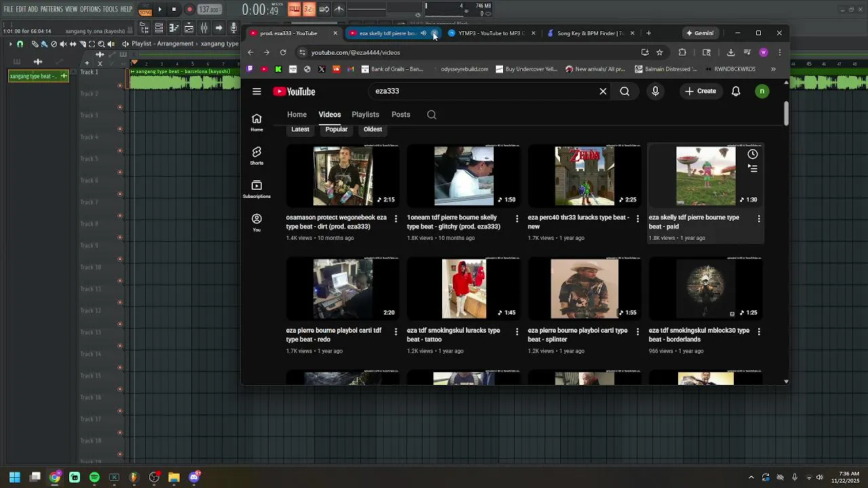This screenshot has height=488, width=868.
Task: Open the Twitch bookmark in bookmarks bar
Action: click(250, 69)
